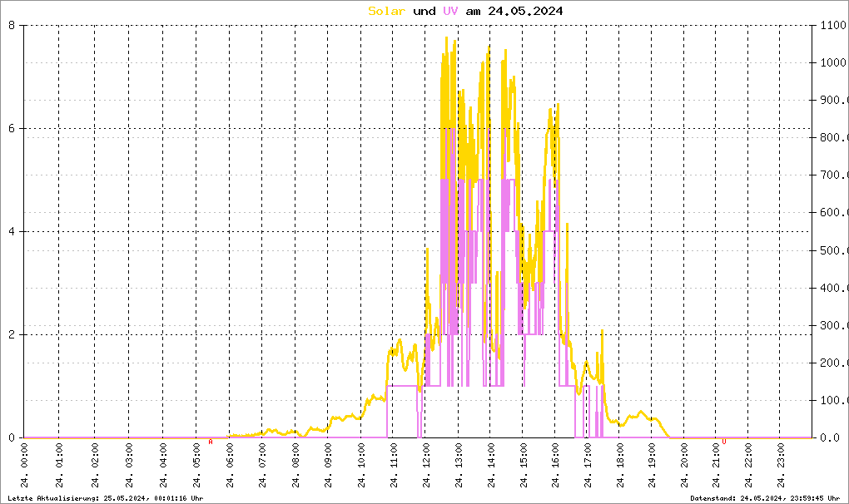Click the time label "24. 20:00"
Screen dimensions: 849x504
coord(684,466)
